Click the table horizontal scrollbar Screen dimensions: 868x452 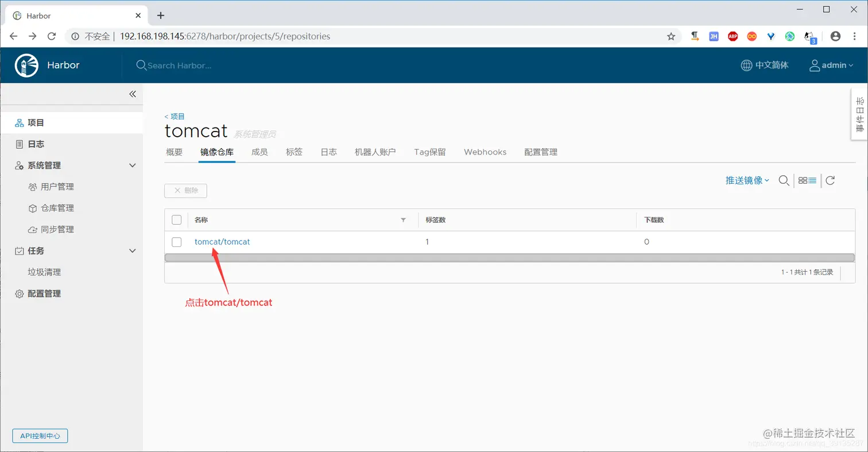point(510,258)
